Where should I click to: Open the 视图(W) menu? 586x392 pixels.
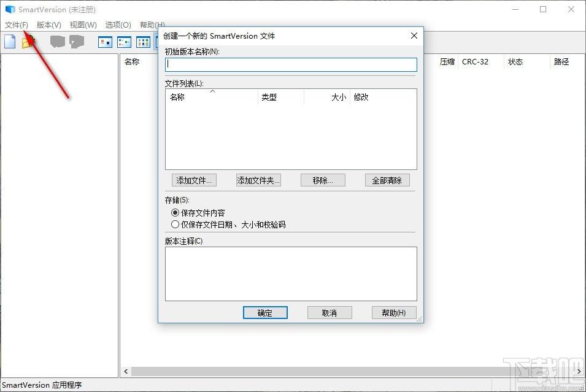(83, 25)
